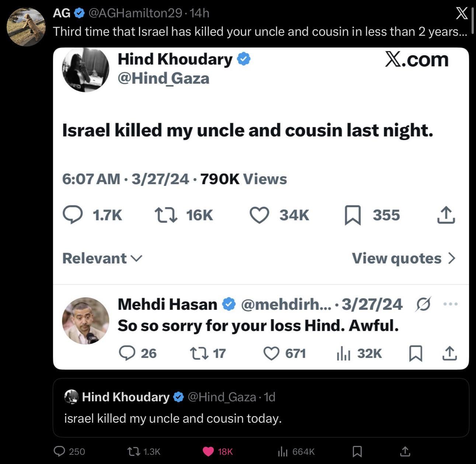
Task: Open the @AGHamilton29 handle link
Action: click(x=135, y=13)
